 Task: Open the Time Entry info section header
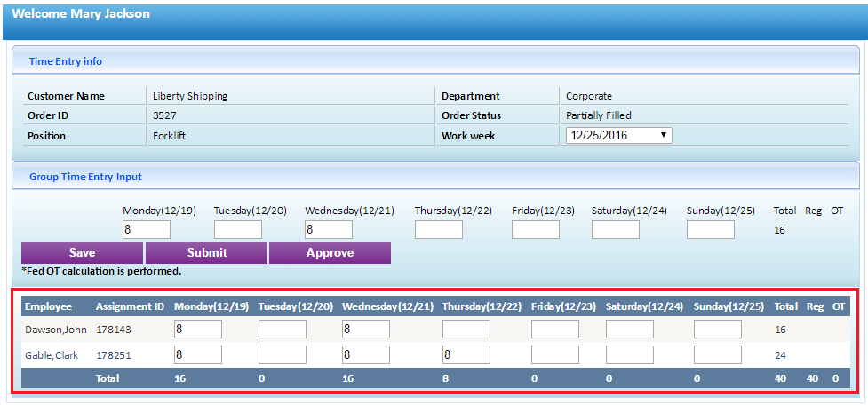click(x=435, y=61)
